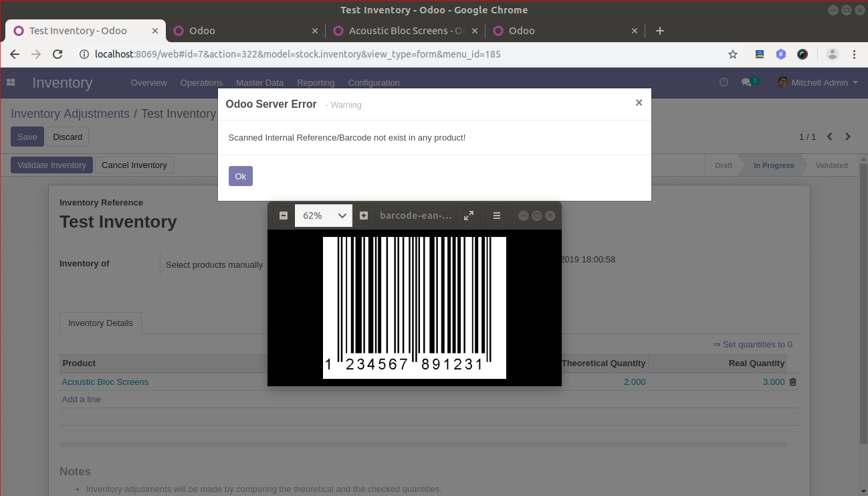
Task: Click the Discard button
Action: (68, 137)
